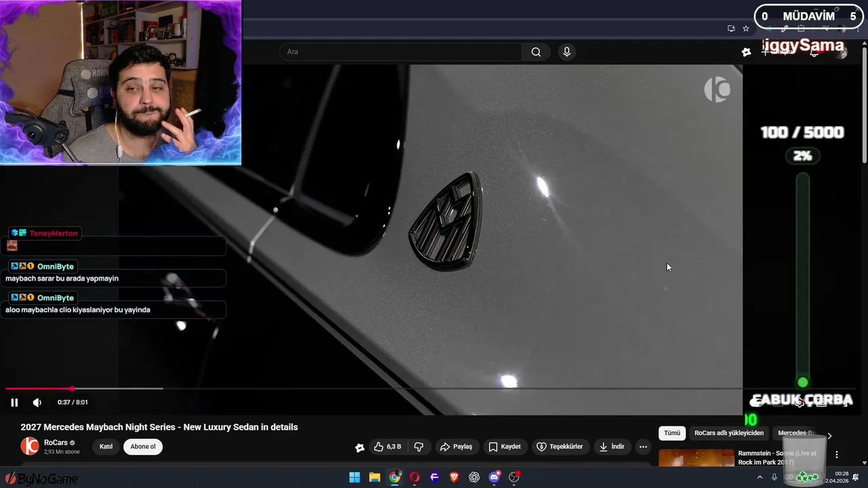Open ChatGPT app from taskbar

(474, 477)
